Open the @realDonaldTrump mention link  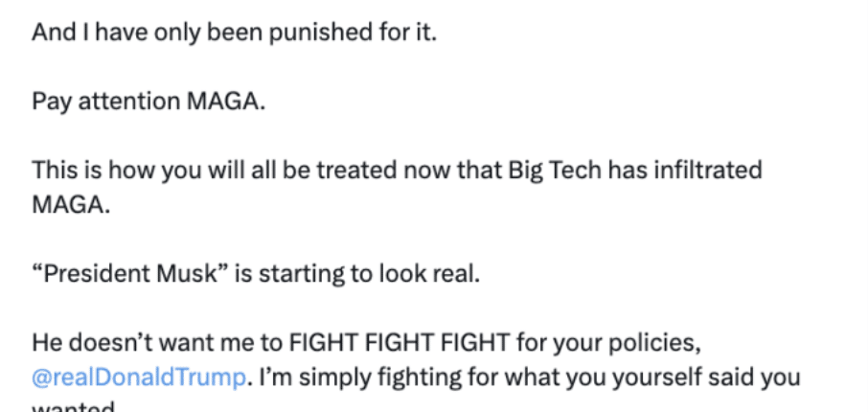138,377
